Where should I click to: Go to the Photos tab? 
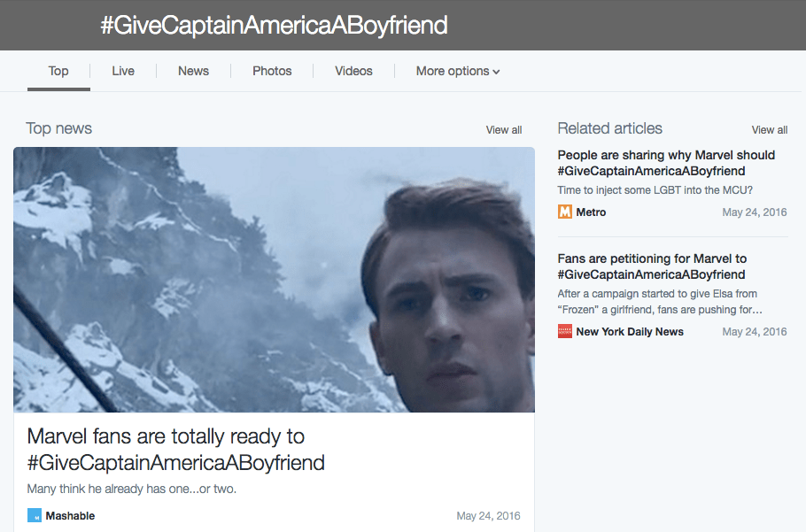(272, 71)
